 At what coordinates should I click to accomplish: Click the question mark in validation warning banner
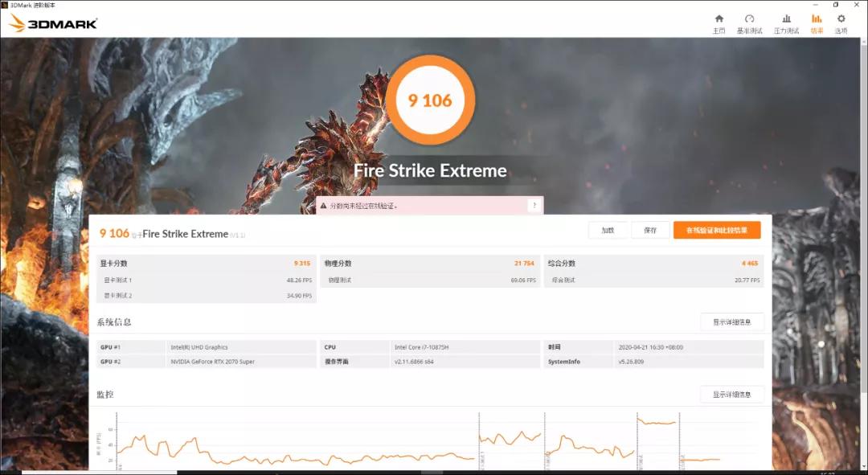[534, 206]
